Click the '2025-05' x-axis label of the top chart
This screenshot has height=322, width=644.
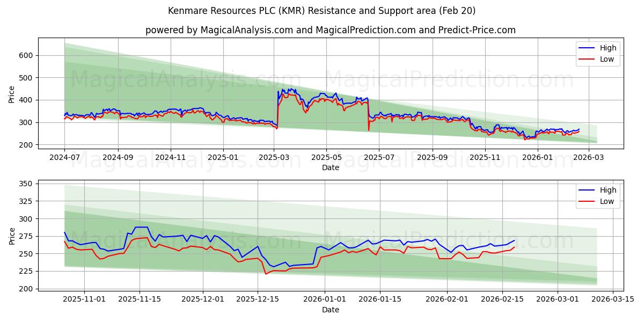(326, 157)
